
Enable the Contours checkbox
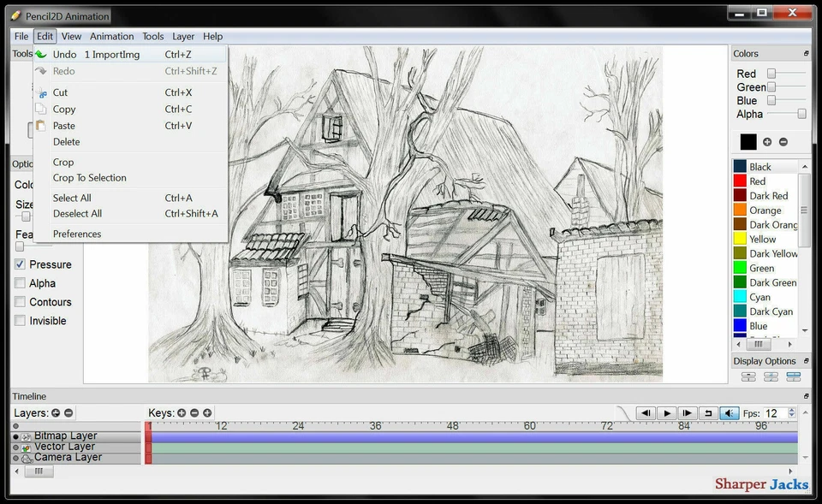[x=20, y=302]
